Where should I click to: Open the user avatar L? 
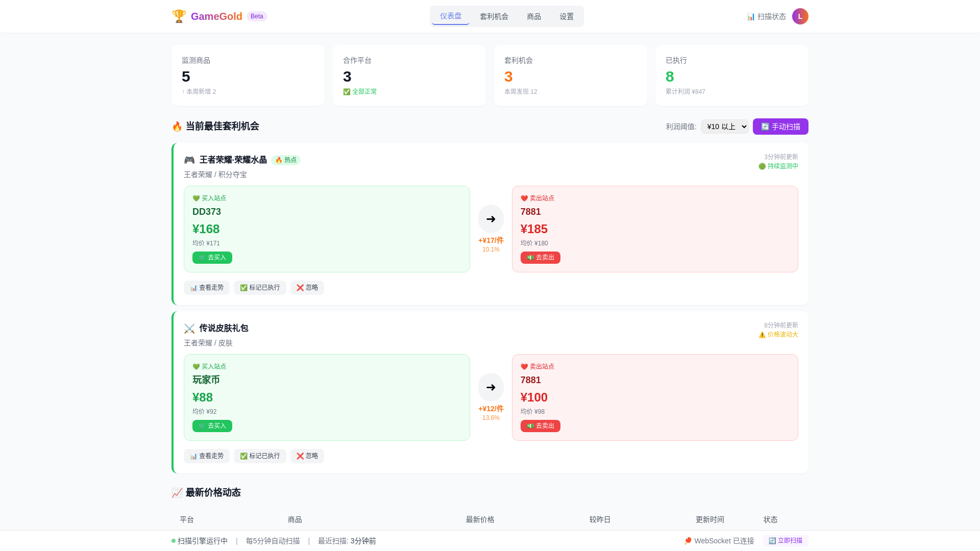(800, 16)
